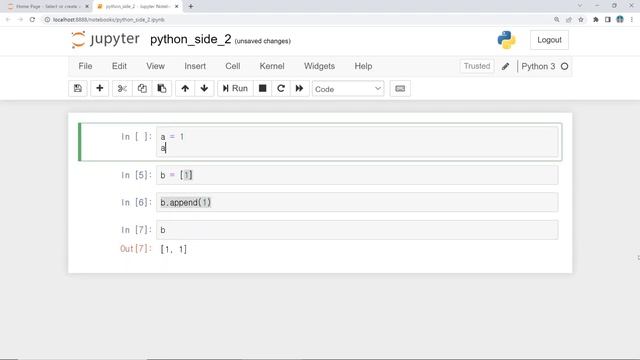The height and width of the screenshot is (360, 640).
Task: Close the python_side_2 browser tab
Action: point(177,7)
